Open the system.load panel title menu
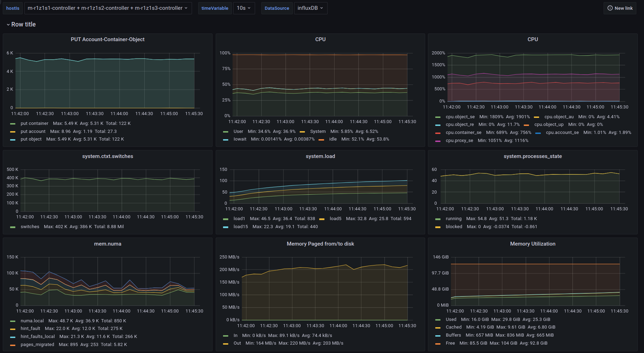644x353 pixels. click(x=320, y=156)
